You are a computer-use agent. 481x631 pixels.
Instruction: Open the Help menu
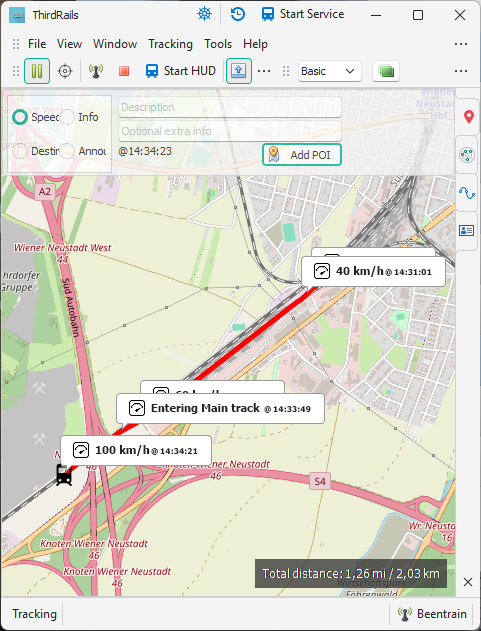click(x=255, y=44)
